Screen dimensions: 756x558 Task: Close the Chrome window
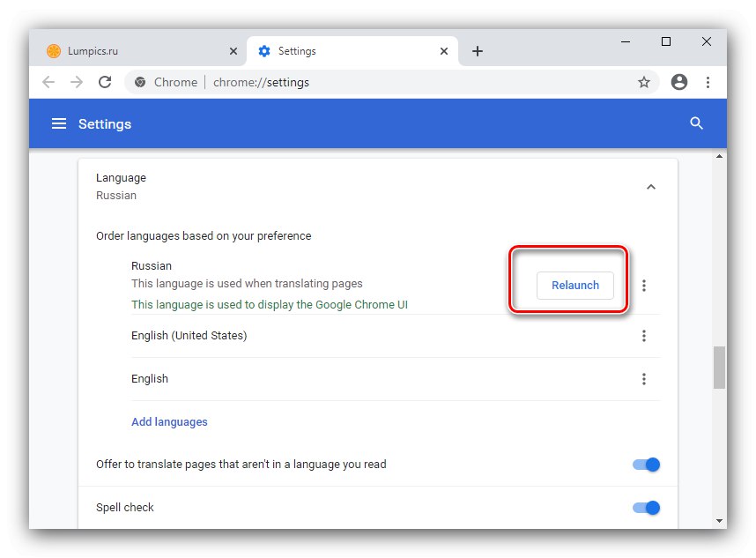pos(707,42)
